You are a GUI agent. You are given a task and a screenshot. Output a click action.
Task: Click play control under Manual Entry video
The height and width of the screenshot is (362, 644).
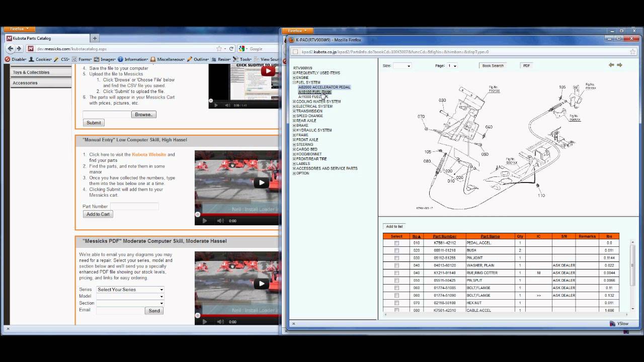tap(204, 221)
